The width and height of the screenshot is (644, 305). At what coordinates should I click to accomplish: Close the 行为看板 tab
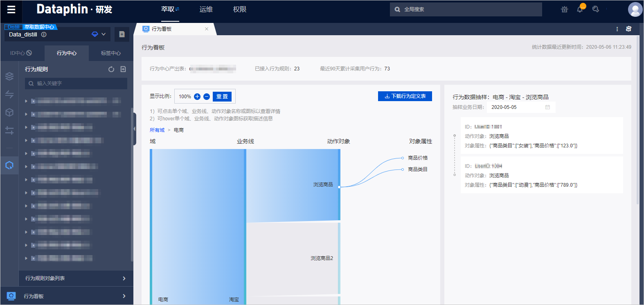[x=207, y=29]
